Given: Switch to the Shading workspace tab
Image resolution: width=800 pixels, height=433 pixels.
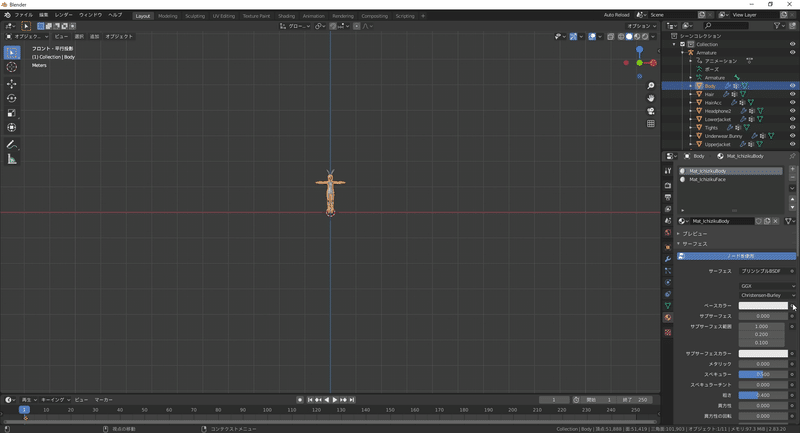Looking at the screenshot, I should [286, 16].
